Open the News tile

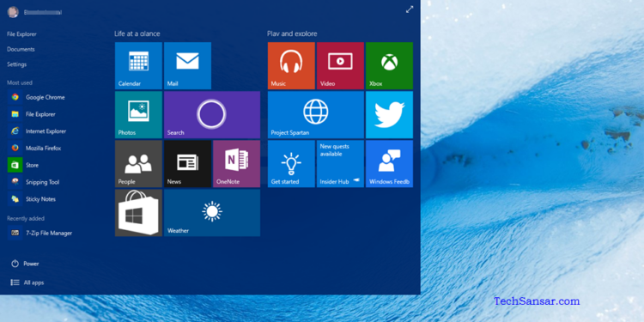(187, 163)
